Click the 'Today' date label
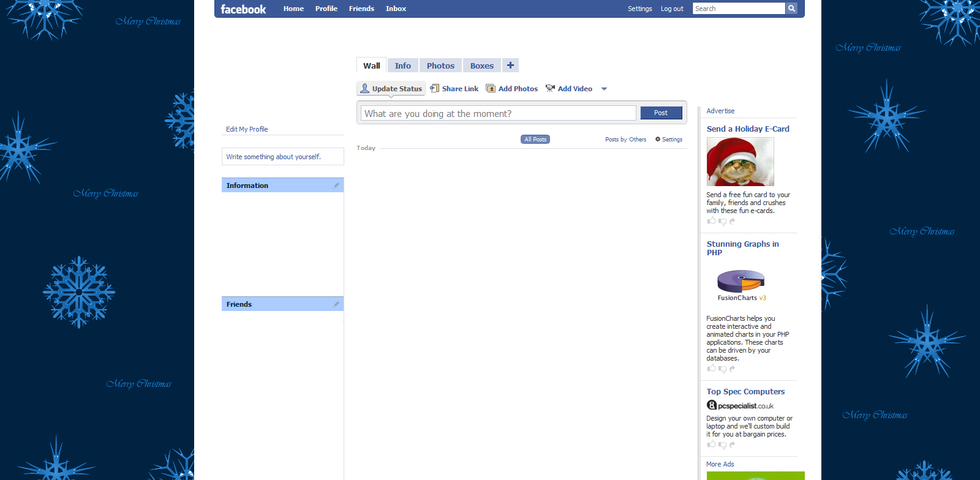The height and width of the screenshot is (480, 980). coord(366,148)
